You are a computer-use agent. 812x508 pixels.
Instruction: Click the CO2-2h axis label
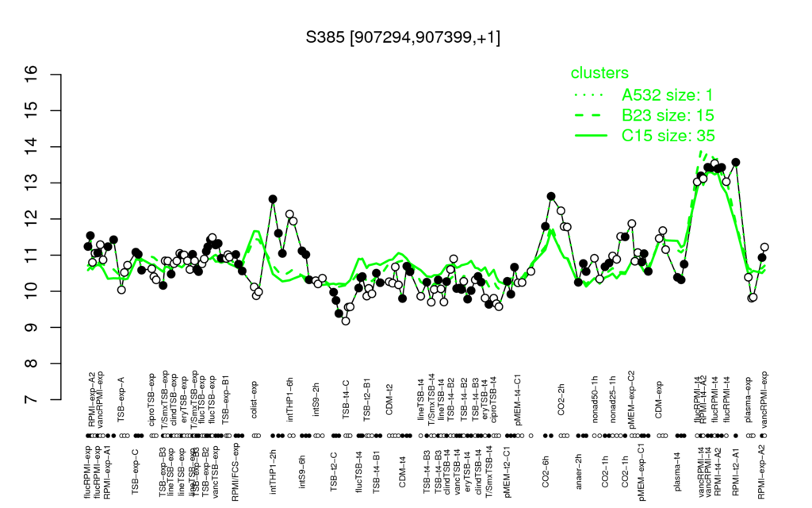tap(561, 401)
